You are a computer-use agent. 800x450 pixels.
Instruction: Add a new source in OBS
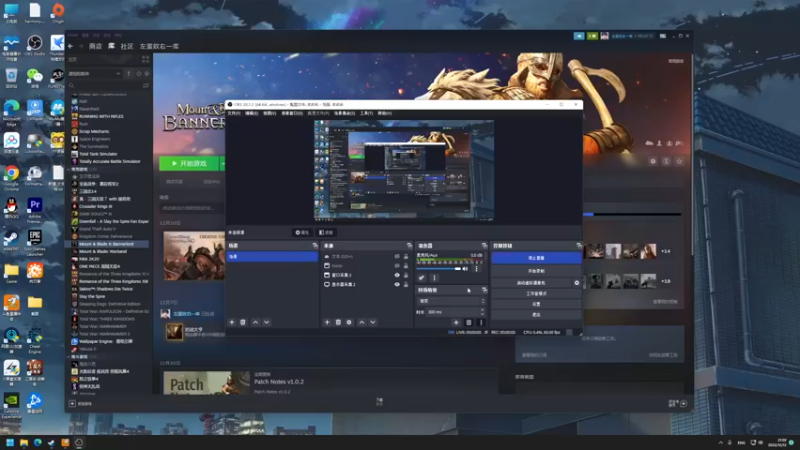point(327,322)
